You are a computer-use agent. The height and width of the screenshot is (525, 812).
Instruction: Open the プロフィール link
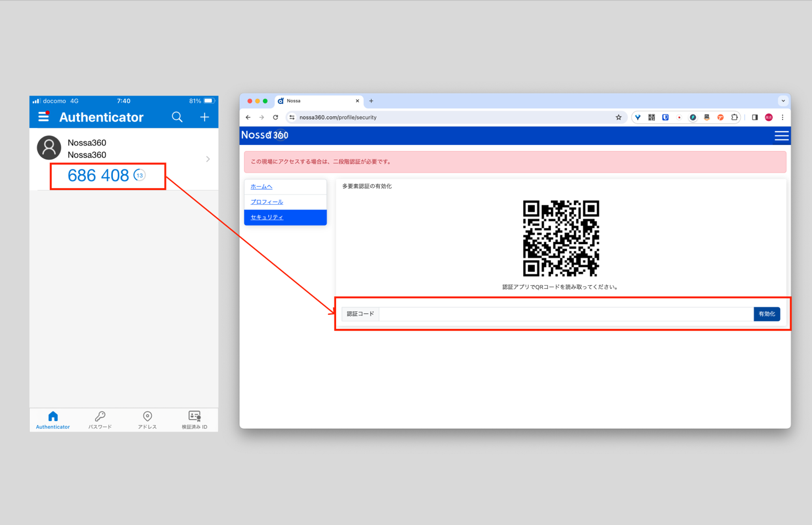(x=267, y=202)
